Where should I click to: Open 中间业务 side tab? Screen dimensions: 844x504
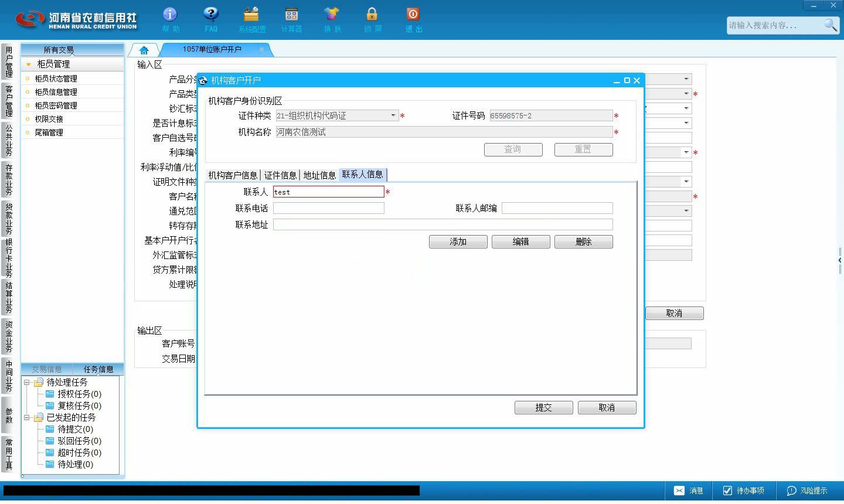pyautogui.click(x=9, y=376)
